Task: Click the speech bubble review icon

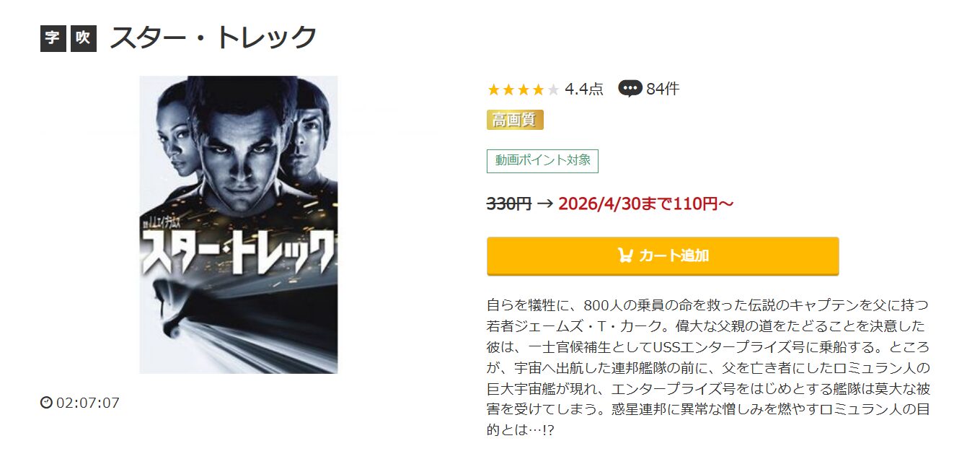Action: [x=630, y=89]
